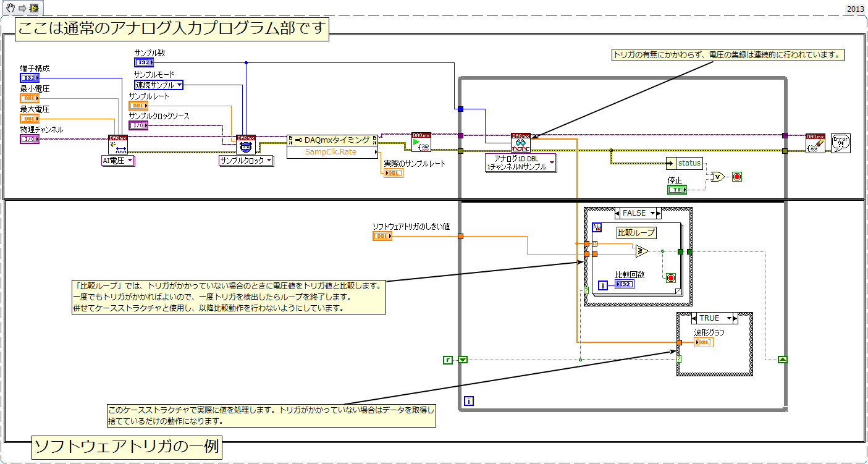Click the comment about トリガの有無にかかわらず
This screenshot has width=868, height=464.
pos(727,55)
